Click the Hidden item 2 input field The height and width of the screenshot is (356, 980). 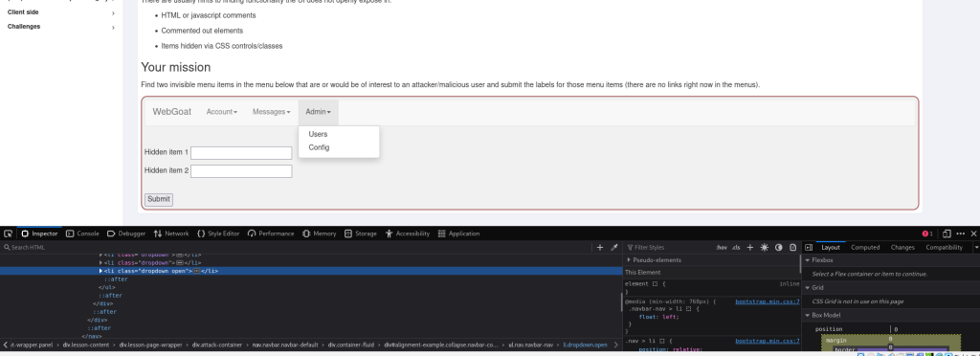coord(241,171)
